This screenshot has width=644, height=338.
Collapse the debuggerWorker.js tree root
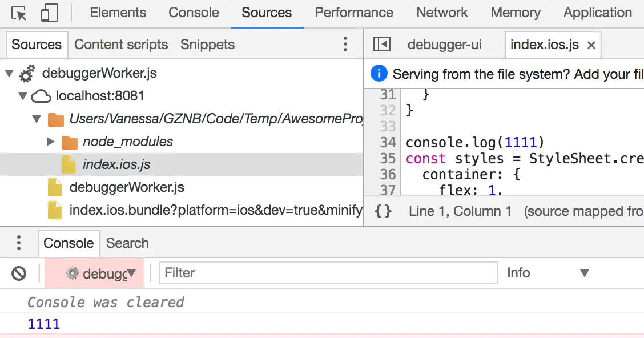(x=9, y=74)
